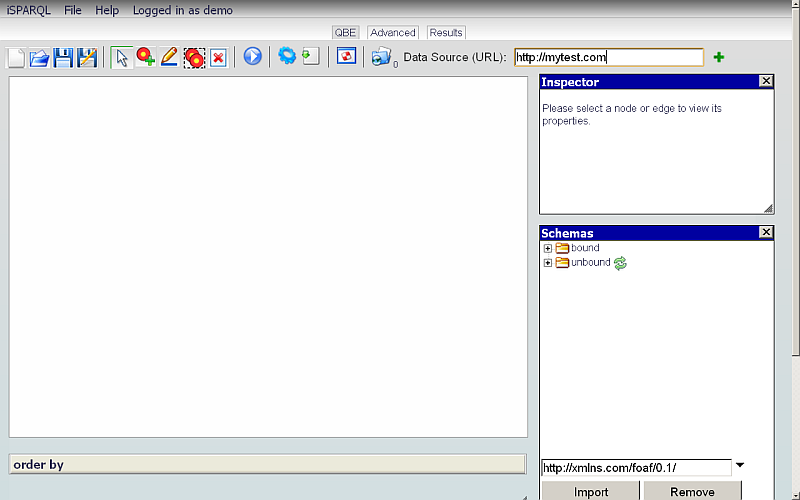Viewport: 800px width, 500px height.
Task: Click the Remove button
Action: point(692,491)
